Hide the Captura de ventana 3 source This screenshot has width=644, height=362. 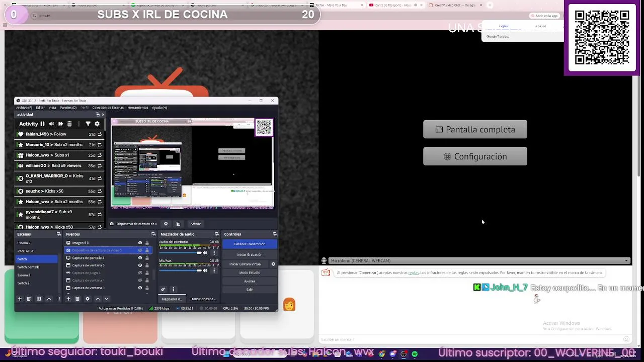coord(140,288)
